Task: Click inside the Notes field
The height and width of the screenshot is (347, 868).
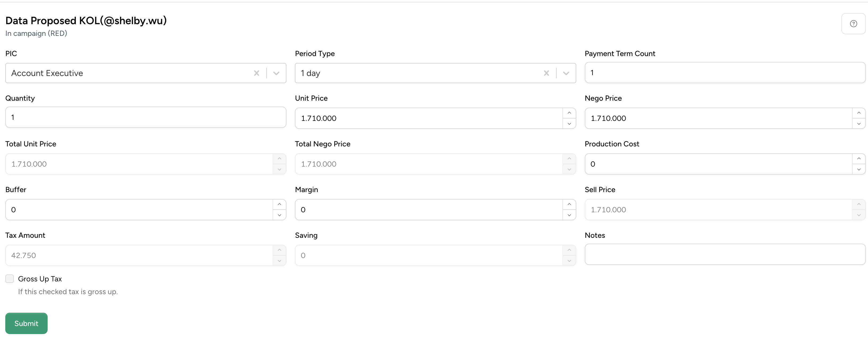Action: pos(724,255)
